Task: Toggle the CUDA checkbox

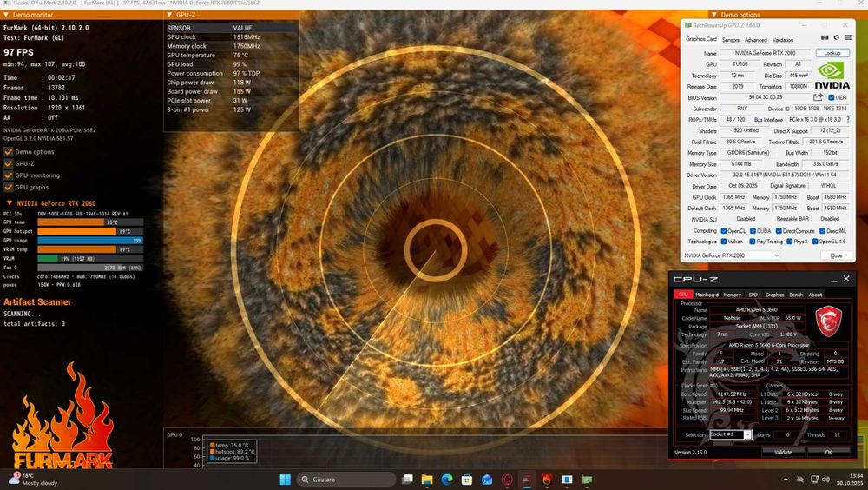Action: coord(753,230)
